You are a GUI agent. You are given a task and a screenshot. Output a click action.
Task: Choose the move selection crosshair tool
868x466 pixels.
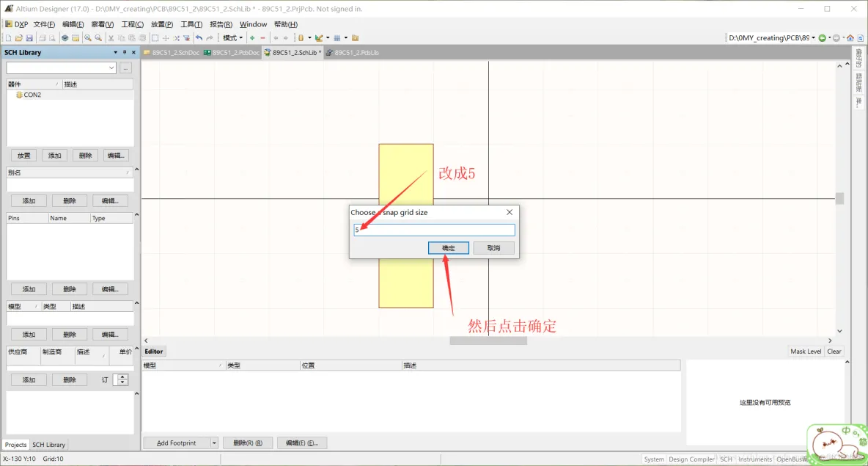(166, 38)
